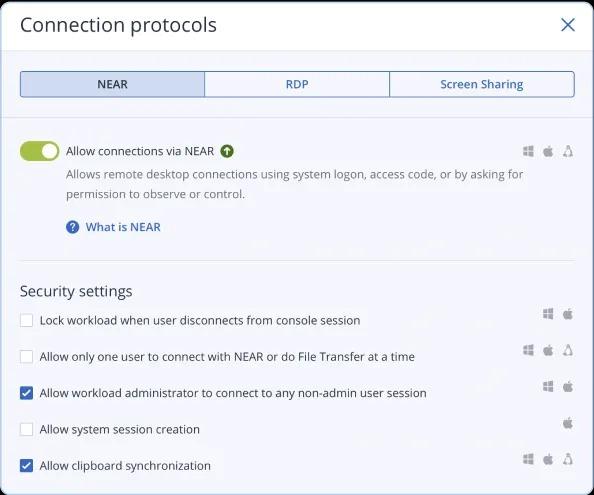Click Linux icon in one user File Transfer row
594x495 pixels.
point(568,350)
